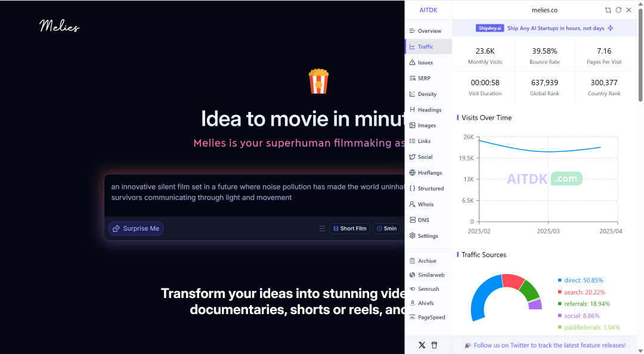Viewport: 644px width, 354px height.
Task: Click the melies.co domain title
Action: point(544,10)
